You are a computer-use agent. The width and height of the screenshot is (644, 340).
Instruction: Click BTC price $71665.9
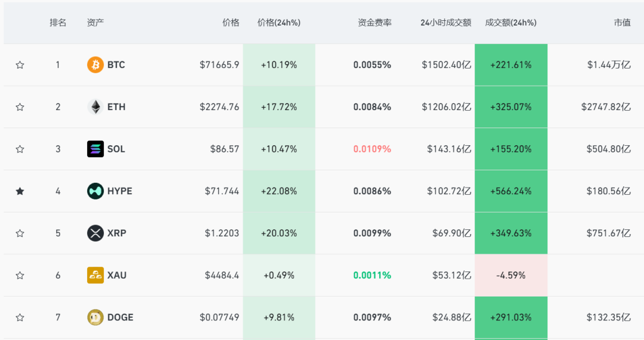[219, 65]
